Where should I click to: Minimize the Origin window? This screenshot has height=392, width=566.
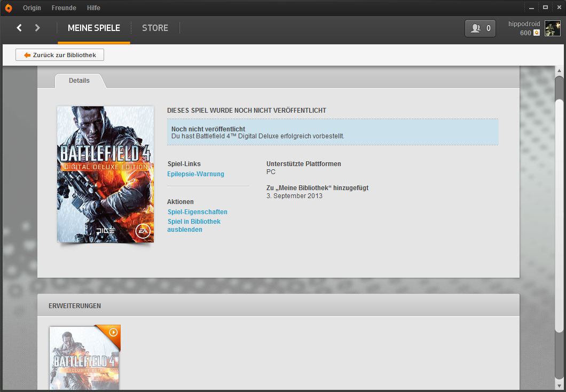pos(531,7)
